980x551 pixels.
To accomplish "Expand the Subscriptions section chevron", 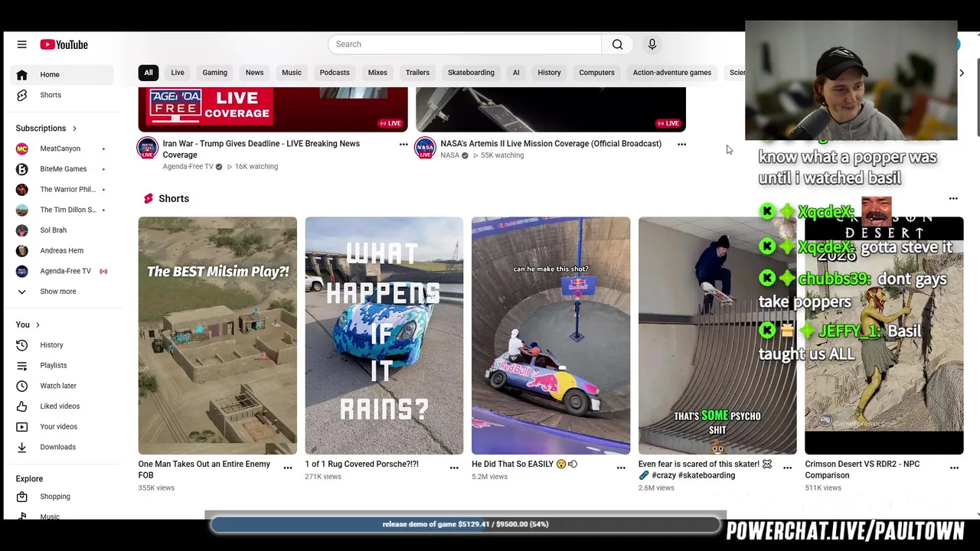I will (x=74, y=129).
